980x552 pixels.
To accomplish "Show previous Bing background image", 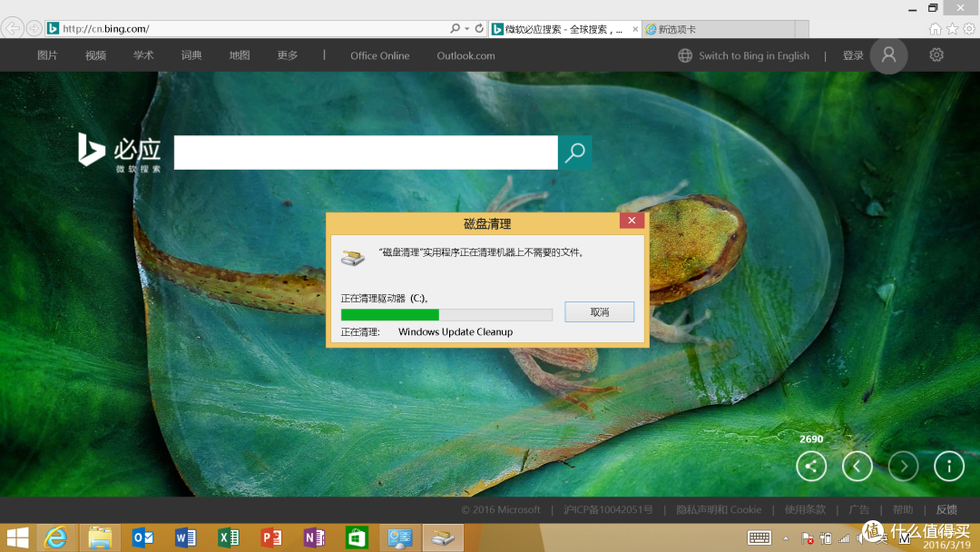I will (857, 467).
